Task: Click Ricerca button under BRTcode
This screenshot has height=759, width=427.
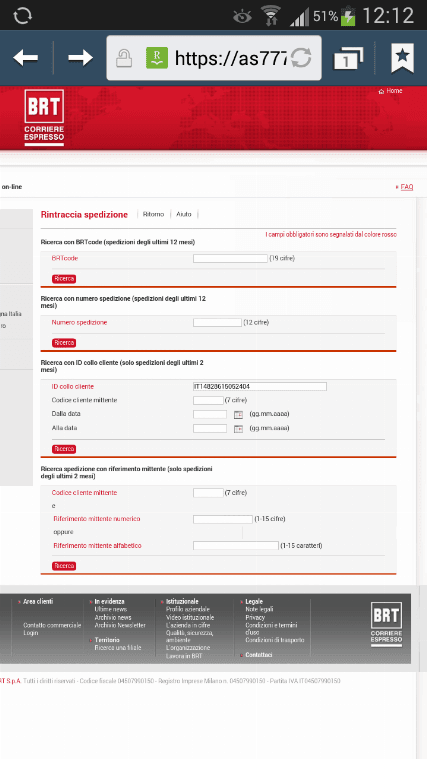Action: [x=64, y=279]
